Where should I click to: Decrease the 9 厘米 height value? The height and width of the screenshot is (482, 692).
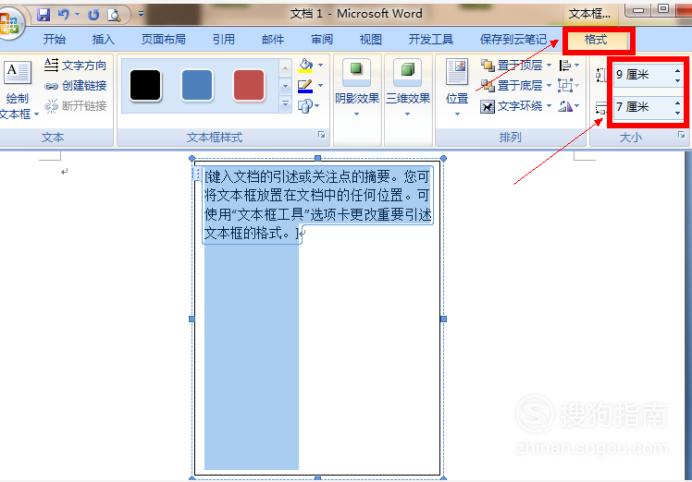coord(677,80)
